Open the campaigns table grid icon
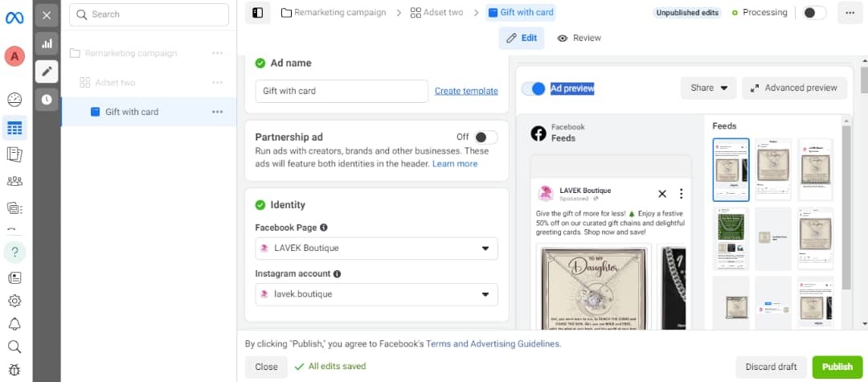This screenshot has width=868, height=382. 14,128
